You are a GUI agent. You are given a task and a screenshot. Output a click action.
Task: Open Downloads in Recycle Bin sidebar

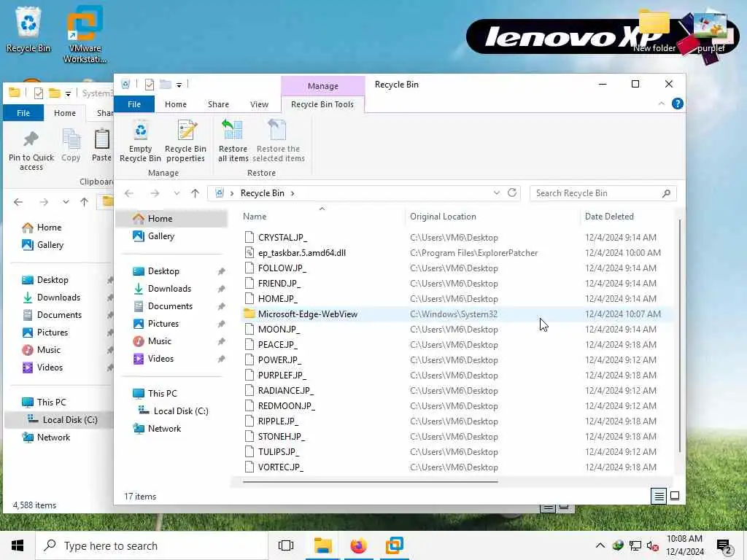[x=169, y=289]
